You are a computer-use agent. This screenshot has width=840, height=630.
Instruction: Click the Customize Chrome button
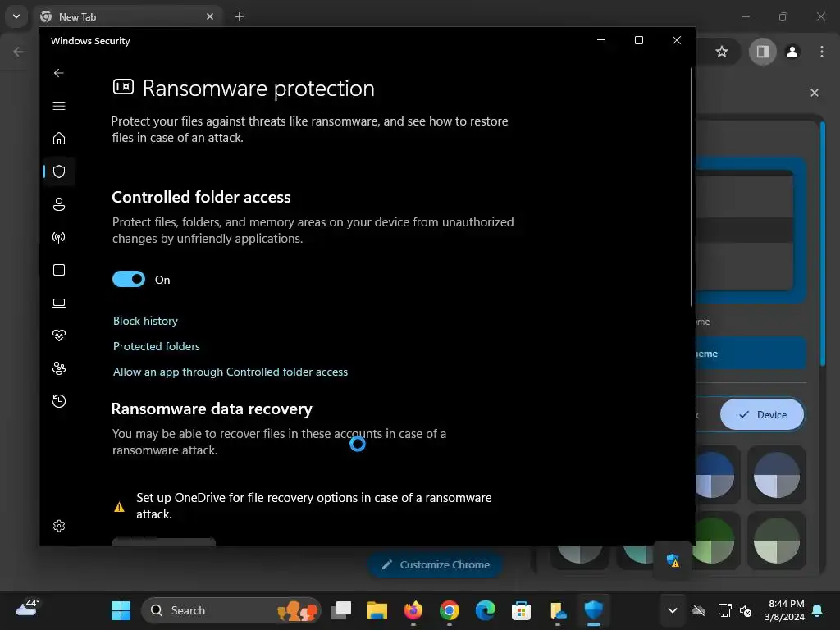click(x=435, y=564)
